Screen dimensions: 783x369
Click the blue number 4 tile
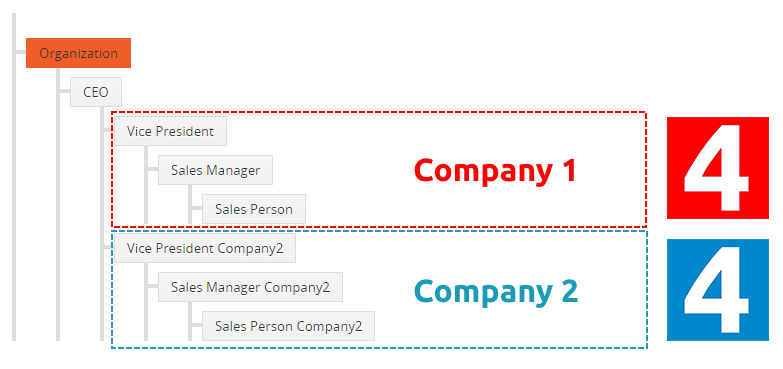(x=718, y=290)
